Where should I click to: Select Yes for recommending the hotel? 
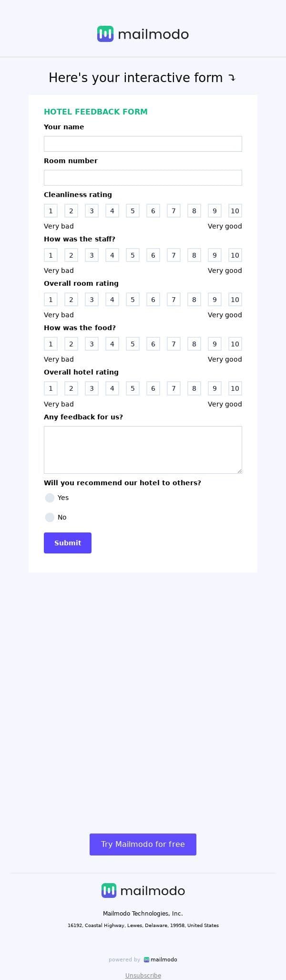50,498
